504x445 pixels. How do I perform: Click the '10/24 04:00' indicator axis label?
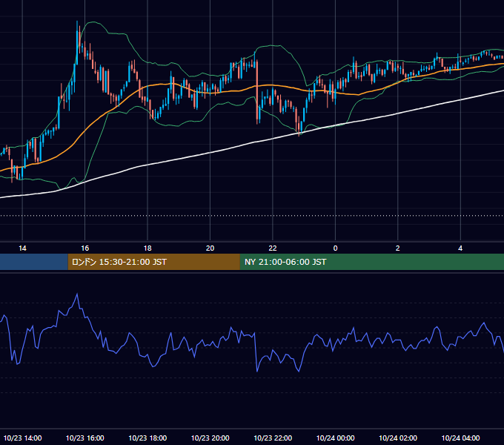click(460, 438)
